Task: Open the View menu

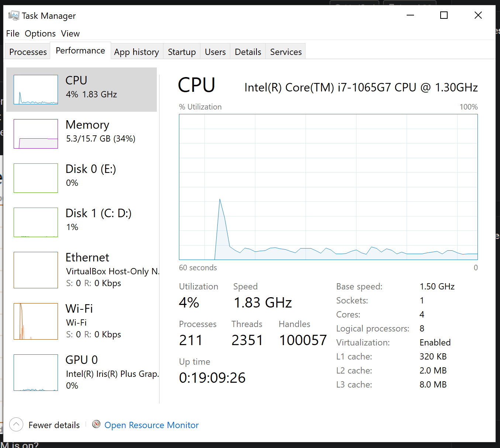Action: click(70, 34)
